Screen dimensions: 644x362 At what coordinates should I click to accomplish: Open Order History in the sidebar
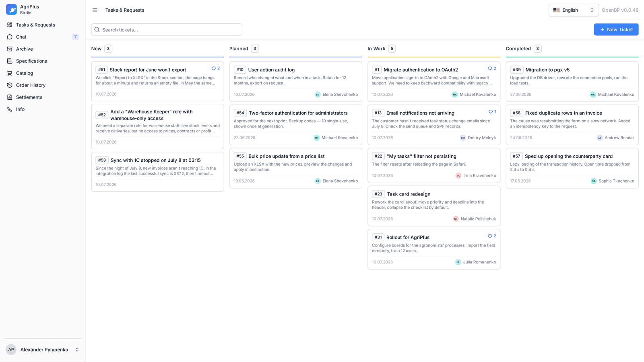click(43, 85)
